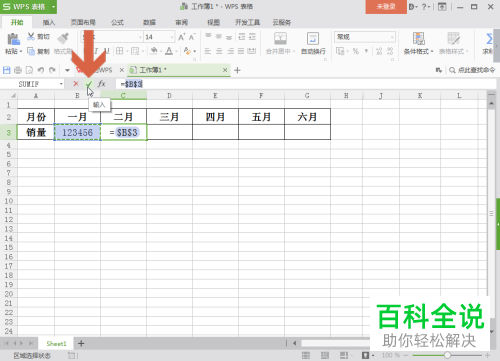
Task: Increase font size with A+ icon
Action: pos(181,37)
